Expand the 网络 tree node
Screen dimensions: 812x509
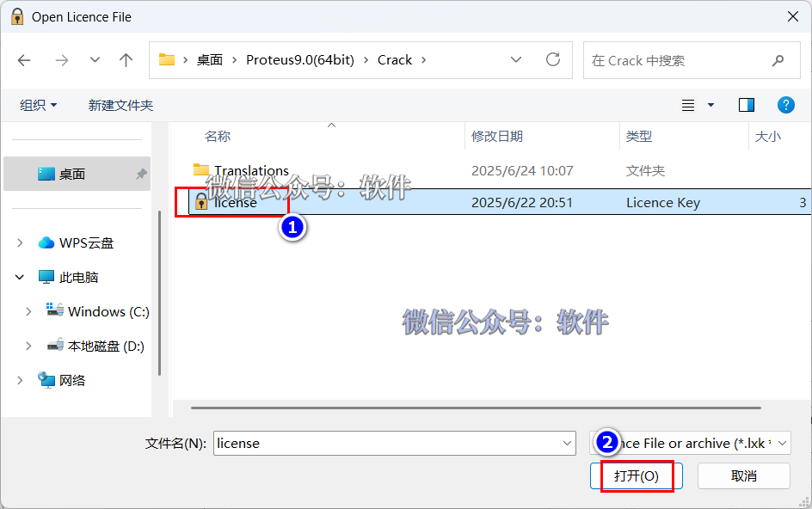click(20, 381)
